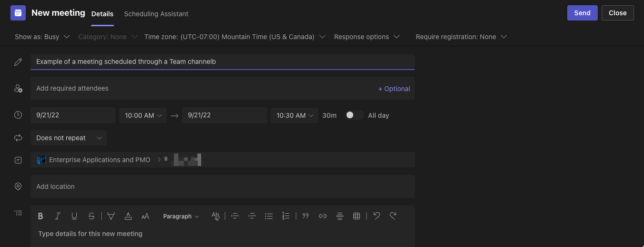Click the end date 9/21/22 field
Viewport: 644px width, 247px height.
click(225, 115)
